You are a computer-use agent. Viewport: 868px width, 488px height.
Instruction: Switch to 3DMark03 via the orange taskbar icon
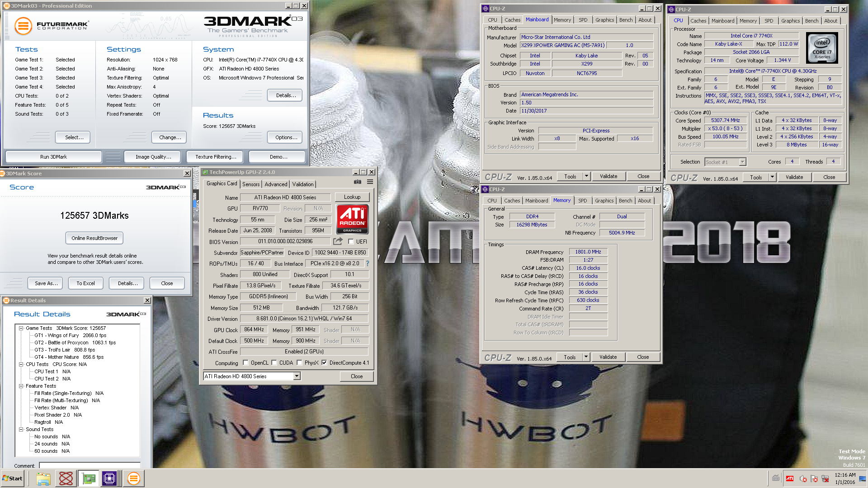tap(133, 479)
